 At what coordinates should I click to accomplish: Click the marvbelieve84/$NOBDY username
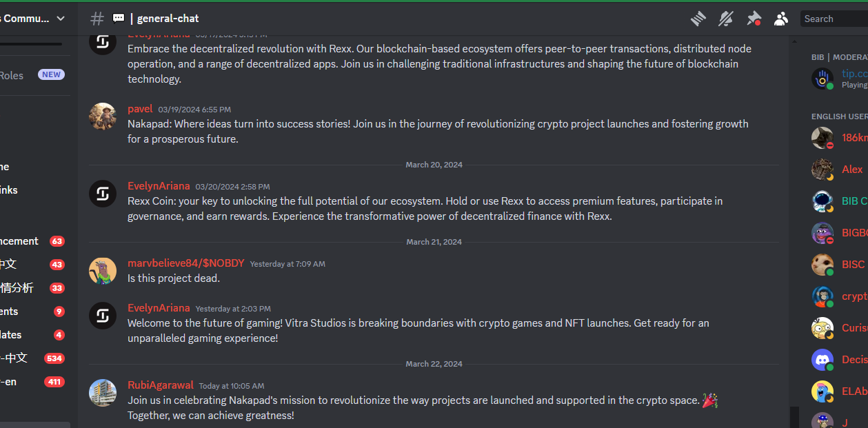186,263
